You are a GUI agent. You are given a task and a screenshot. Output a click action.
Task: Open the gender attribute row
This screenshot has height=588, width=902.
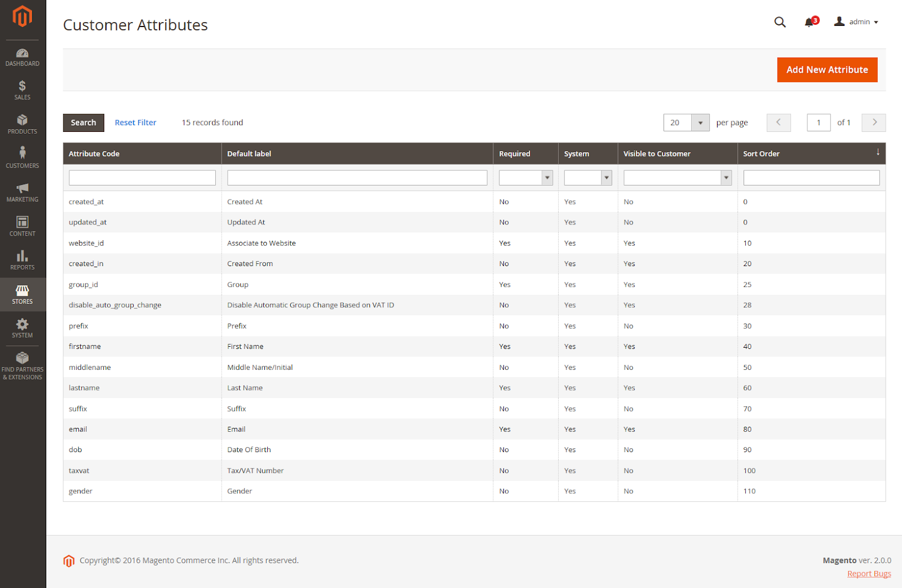pyautogui.click(x=474, y=491)
